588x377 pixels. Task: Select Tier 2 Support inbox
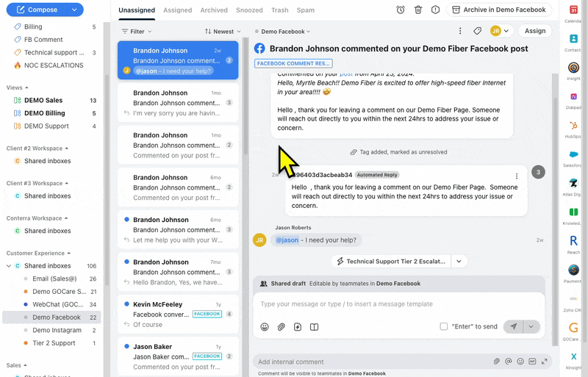(x=54, y=343)
